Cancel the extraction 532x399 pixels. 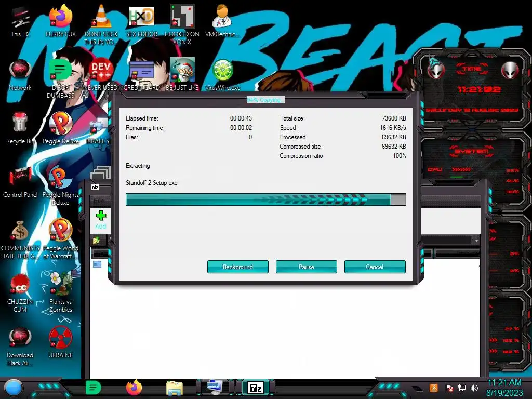(375, 267)
